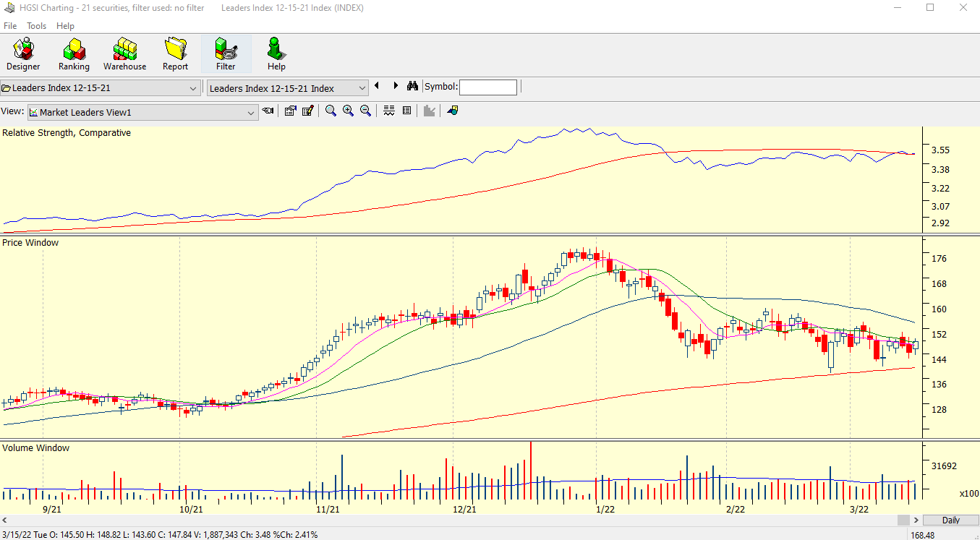The height and width of the screenshot is (540, 980).
Task: Open the Filter tool
Action: 226,54
